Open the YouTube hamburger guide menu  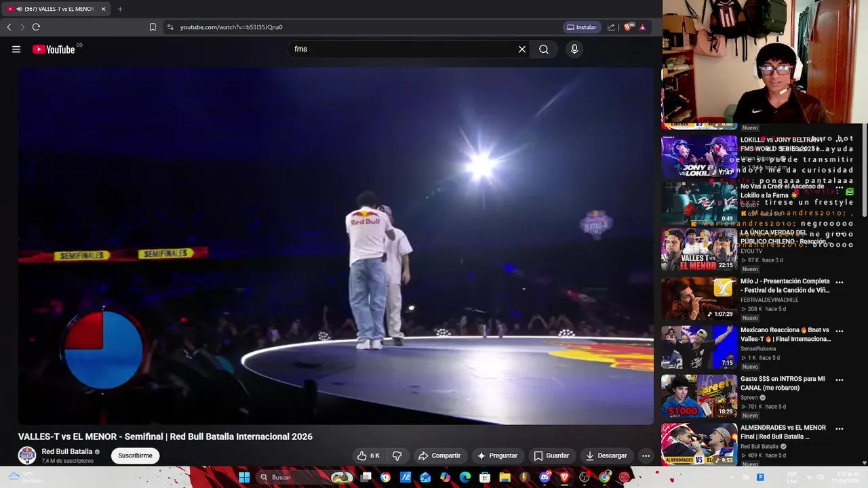point(16,49)
